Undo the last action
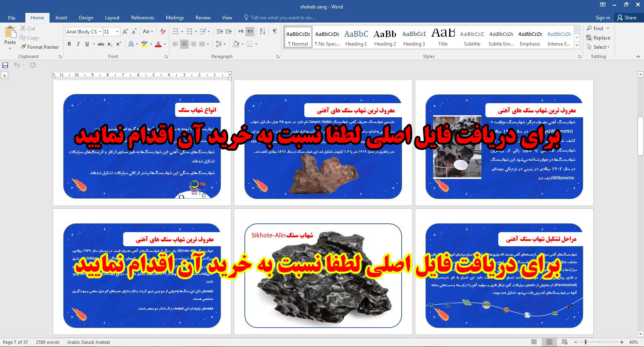The width and height of the screenshot is (644, 347). tap(17, 65)
